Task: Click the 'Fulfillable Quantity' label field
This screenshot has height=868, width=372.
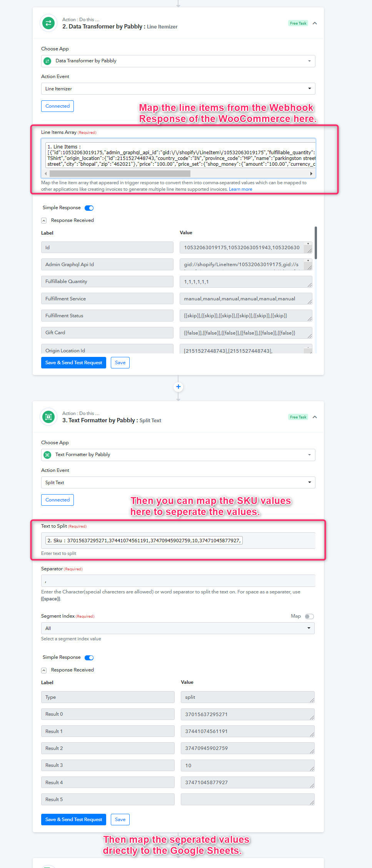Action: point(107,282)
